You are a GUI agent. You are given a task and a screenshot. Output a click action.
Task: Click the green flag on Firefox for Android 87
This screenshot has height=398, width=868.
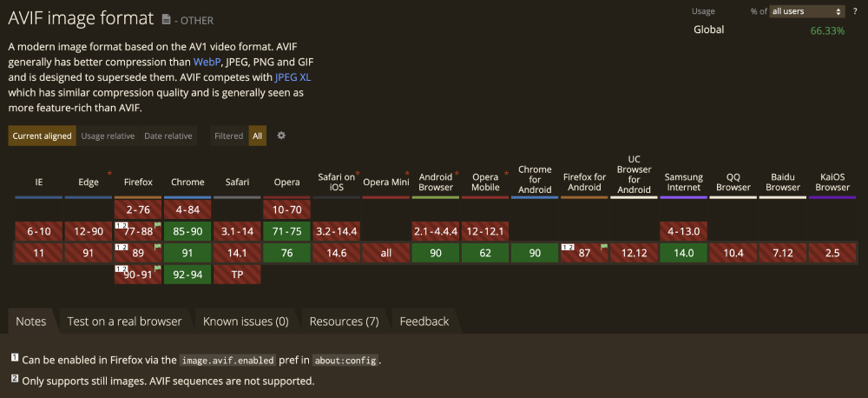tap(604, 247)
